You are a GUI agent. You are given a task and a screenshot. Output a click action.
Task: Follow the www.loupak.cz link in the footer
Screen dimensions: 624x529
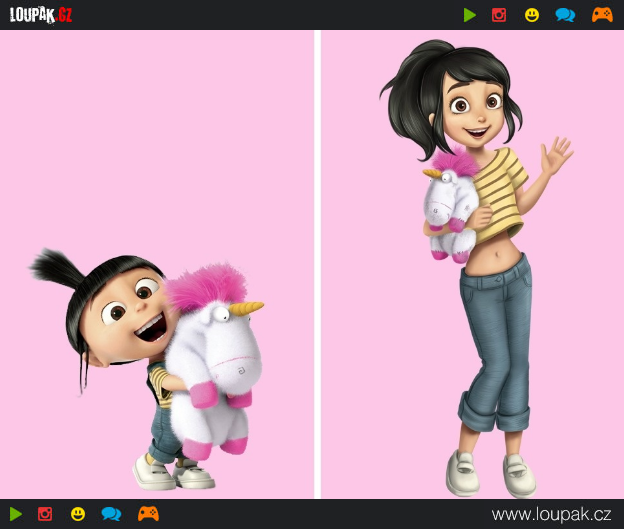[x=551, y=514]
